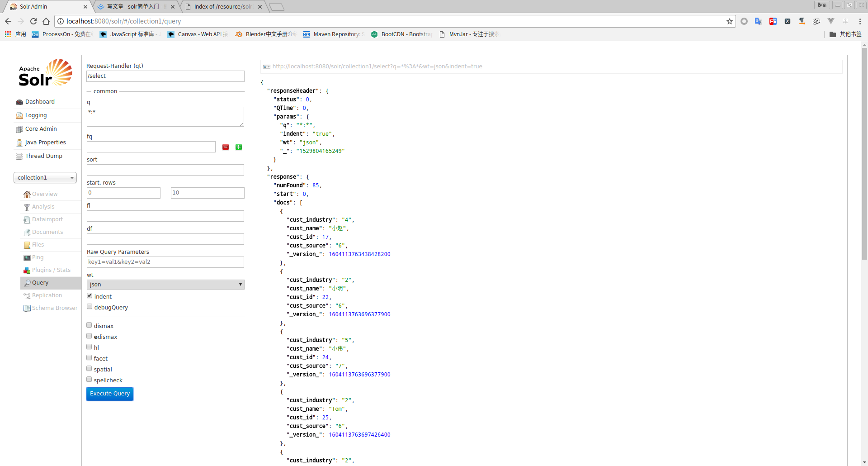Click the browser reload icon
The image size is (868, 466).
[33, 21]
